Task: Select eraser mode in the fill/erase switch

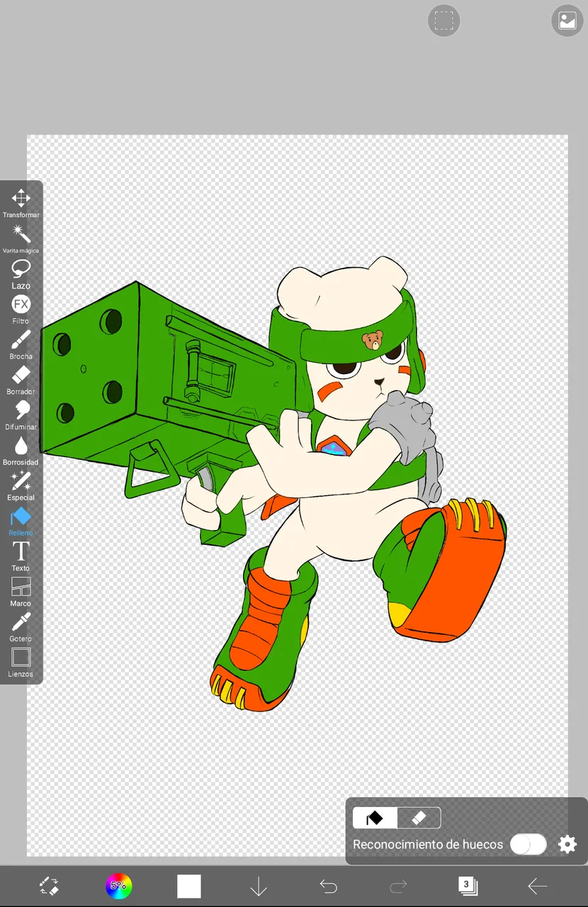Action: coord(419,818)
